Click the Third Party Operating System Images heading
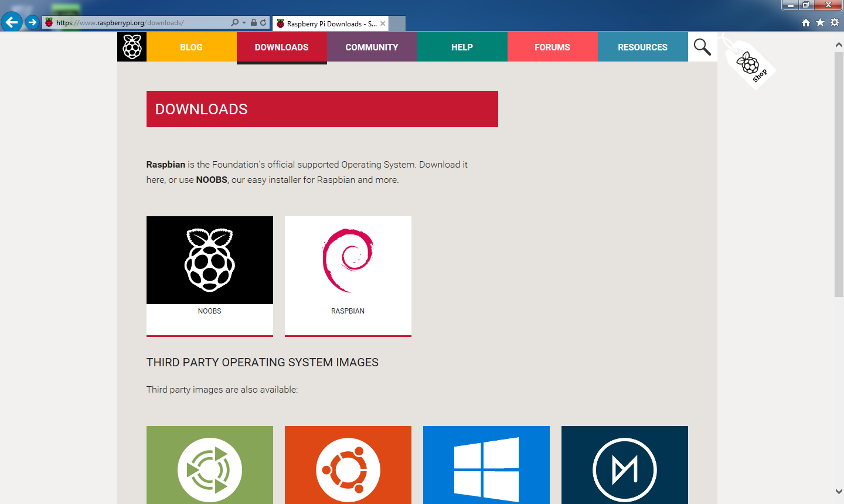 (263, 362)
